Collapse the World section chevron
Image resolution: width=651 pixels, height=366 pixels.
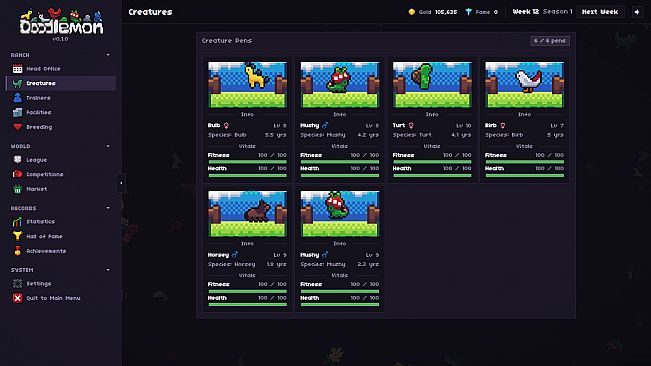(x=108, y=146)
